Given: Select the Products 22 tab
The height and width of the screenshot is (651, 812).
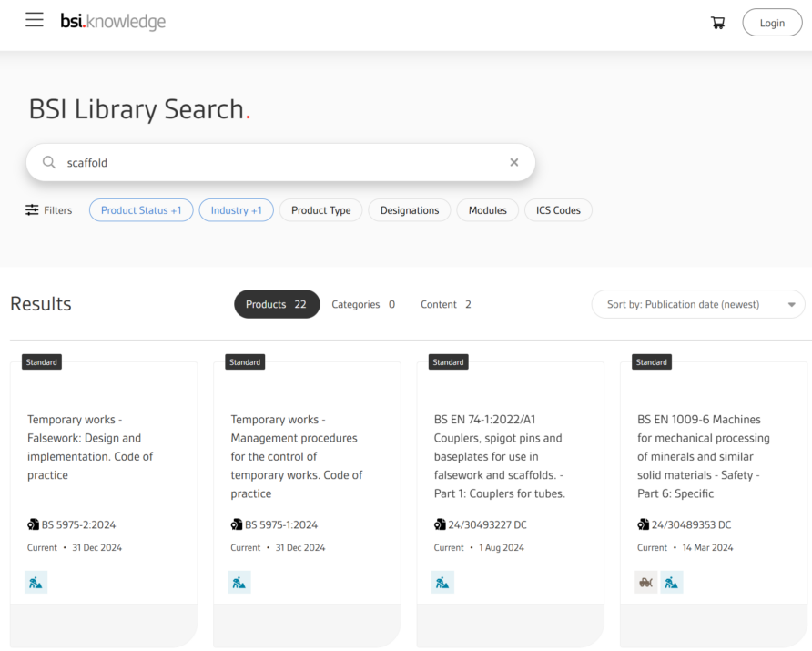Looking at the screenshot, I should coord(277,304).
